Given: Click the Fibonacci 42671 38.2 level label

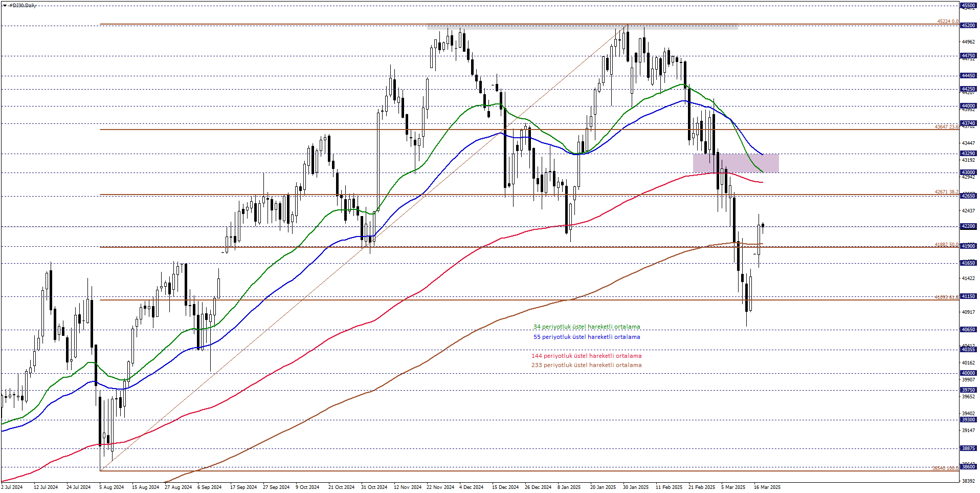Looking at the screenshot, I should pos(946,192).
